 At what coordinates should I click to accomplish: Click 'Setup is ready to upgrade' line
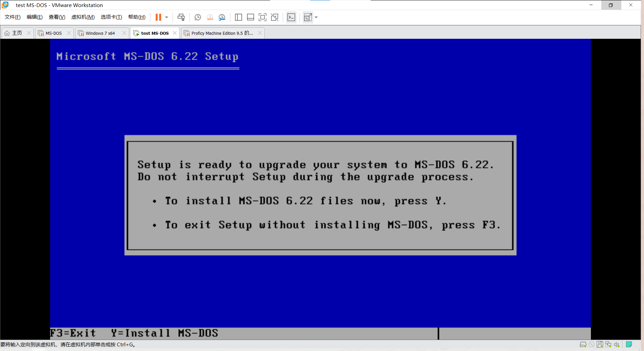(x=315, y=165)
